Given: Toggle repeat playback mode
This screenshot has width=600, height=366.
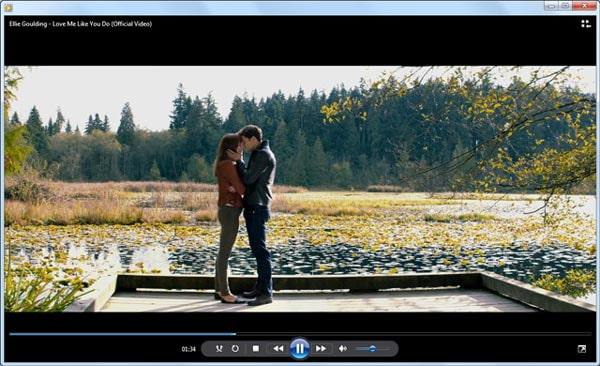Looking at the screenshot, I should [235, 348].
